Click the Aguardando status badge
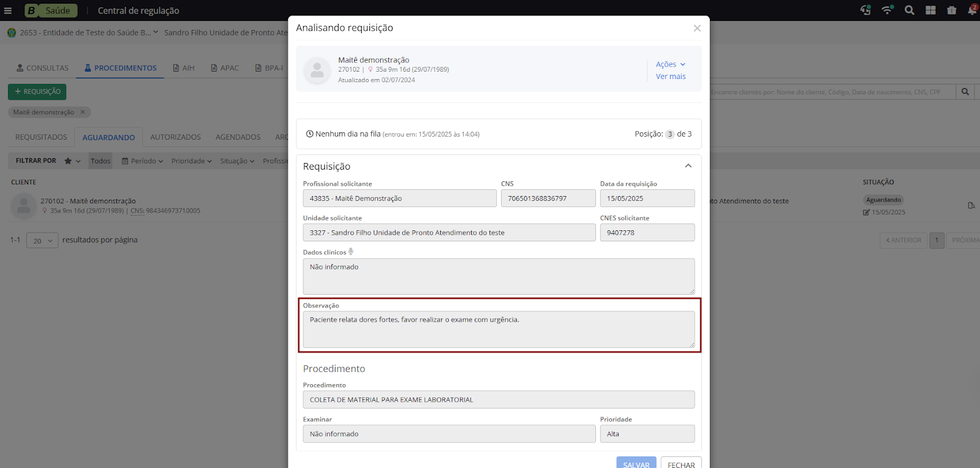980x468 pixels. [883, 200]
